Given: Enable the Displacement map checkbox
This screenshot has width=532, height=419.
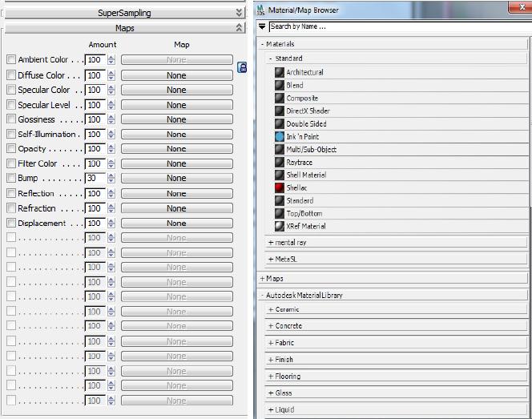Looking at the screenshot, I should coord(11,223).
